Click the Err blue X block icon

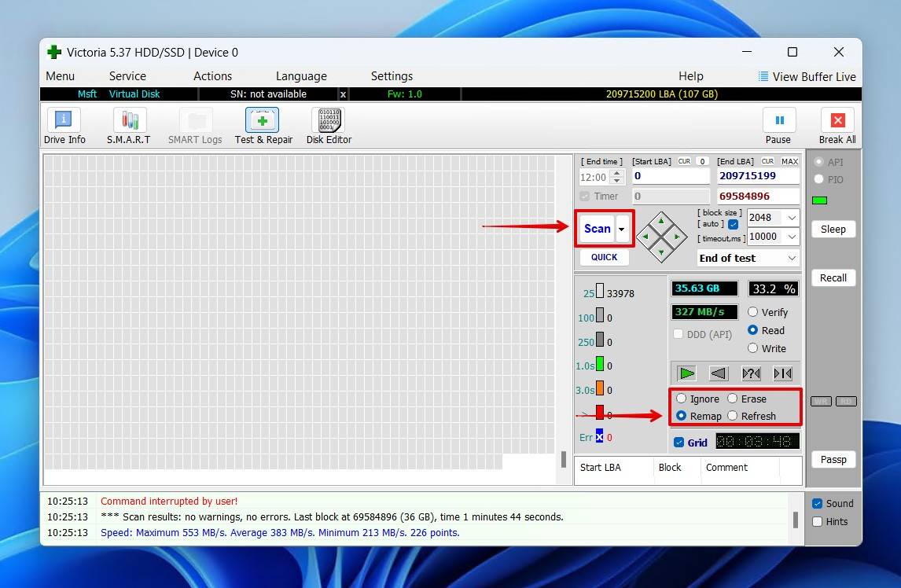click(x=599, y=437)
